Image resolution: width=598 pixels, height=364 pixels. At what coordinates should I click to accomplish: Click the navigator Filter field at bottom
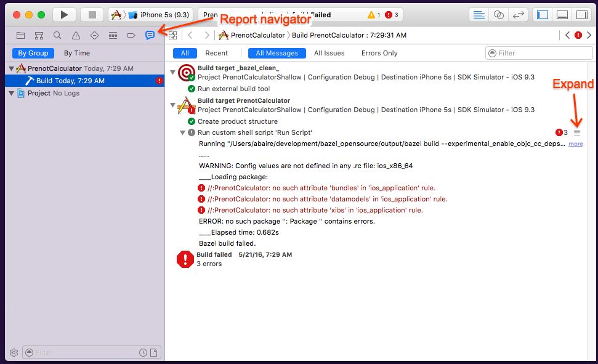coord(92,352)
